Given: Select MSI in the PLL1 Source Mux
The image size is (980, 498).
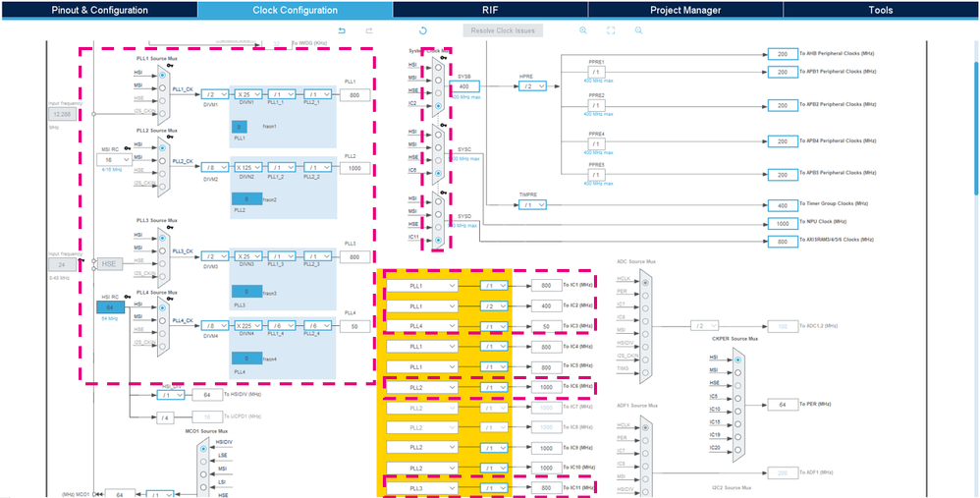Looking at the screenshot, I should click(162, 86).
